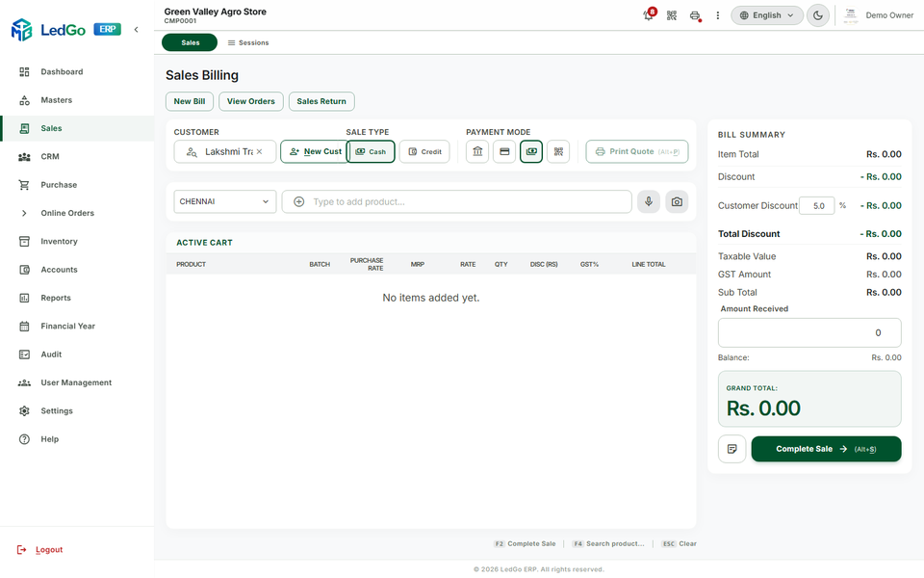Open the English language dropdown

tap(767, 15)
